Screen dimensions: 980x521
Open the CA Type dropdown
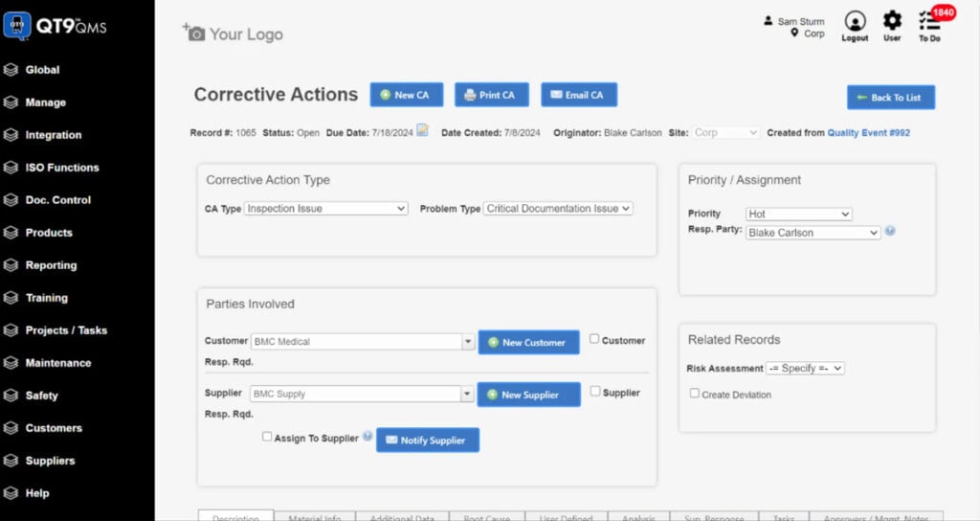[325, 208]
